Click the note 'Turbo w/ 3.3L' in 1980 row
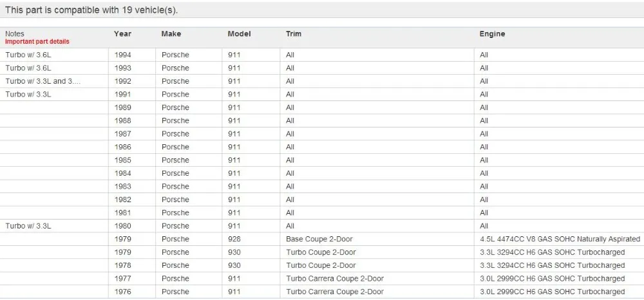The width and height of the screenshot is (644, 300). pos(28,226)
